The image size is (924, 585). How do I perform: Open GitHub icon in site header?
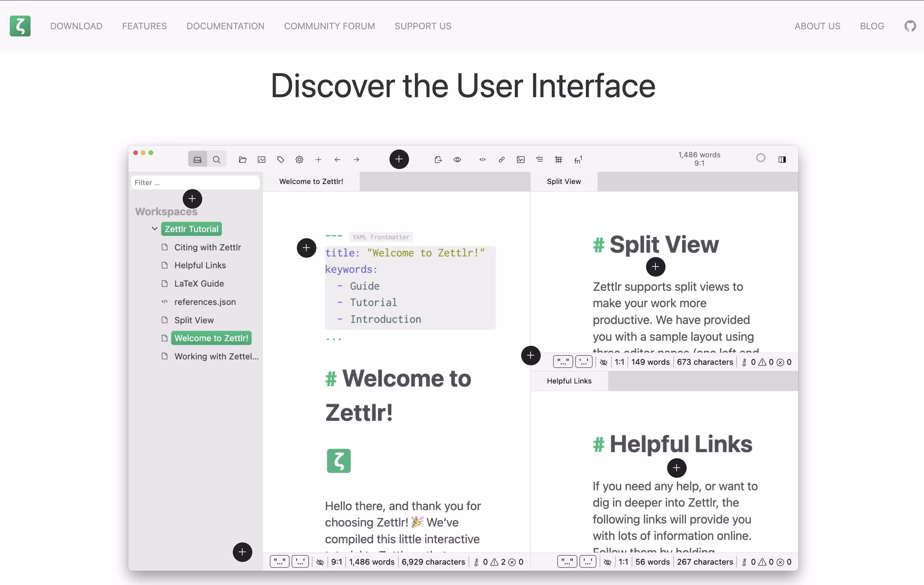tap(910, 26)
